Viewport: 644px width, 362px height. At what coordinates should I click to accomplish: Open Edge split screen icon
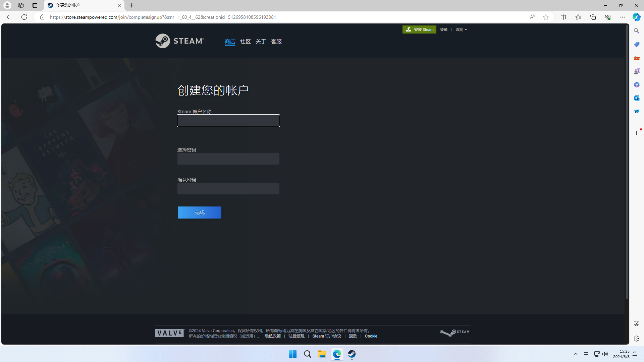tap(563, 17)
